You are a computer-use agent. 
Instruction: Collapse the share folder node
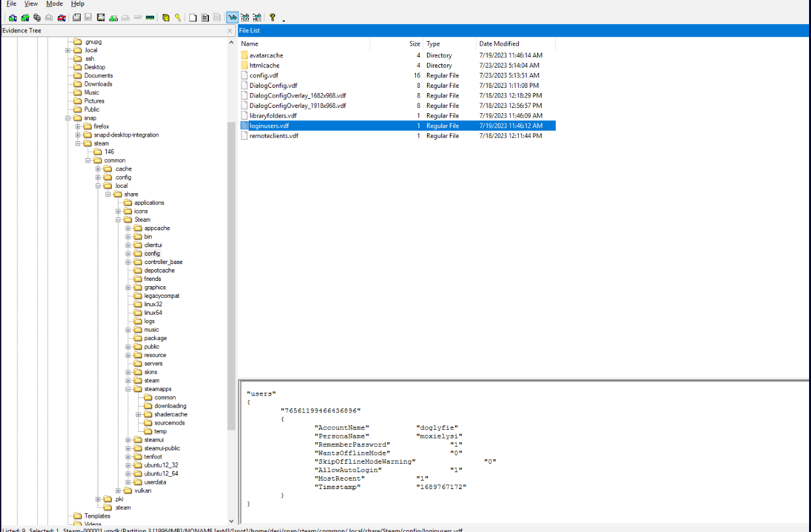[x=108, y=194]
